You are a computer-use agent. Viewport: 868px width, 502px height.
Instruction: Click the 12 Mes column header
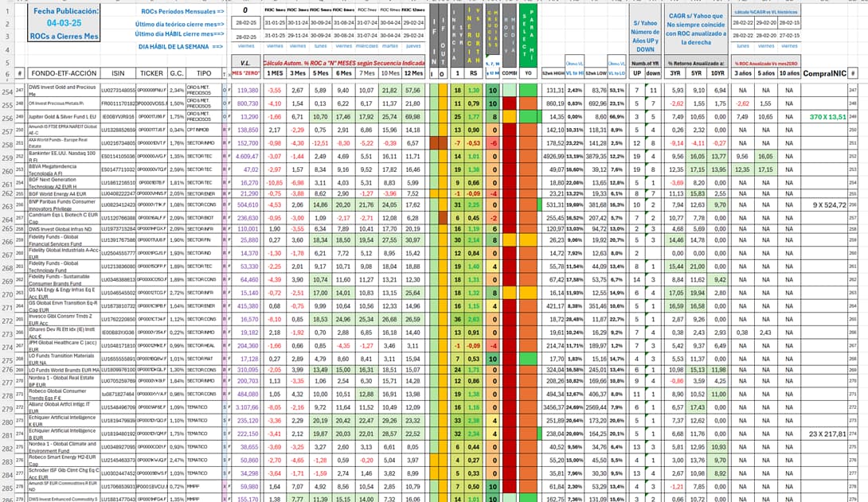(x=413, y=73)
